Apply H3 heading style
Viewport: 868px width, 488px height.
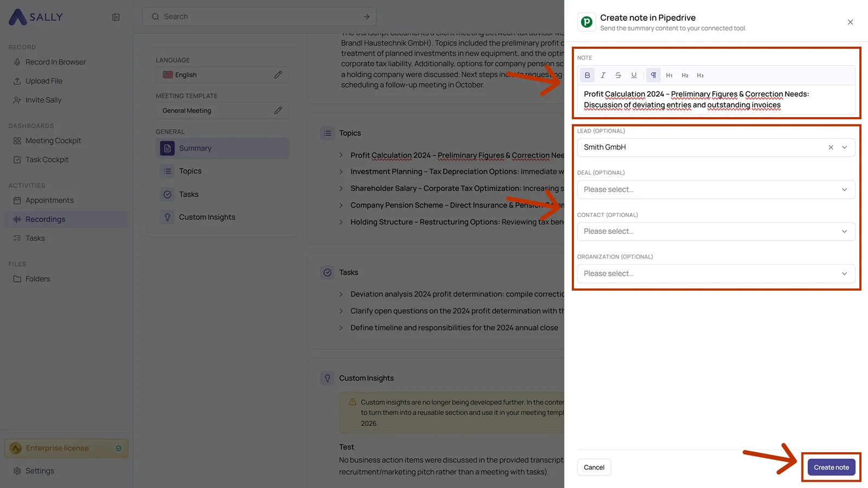(700, 75)
